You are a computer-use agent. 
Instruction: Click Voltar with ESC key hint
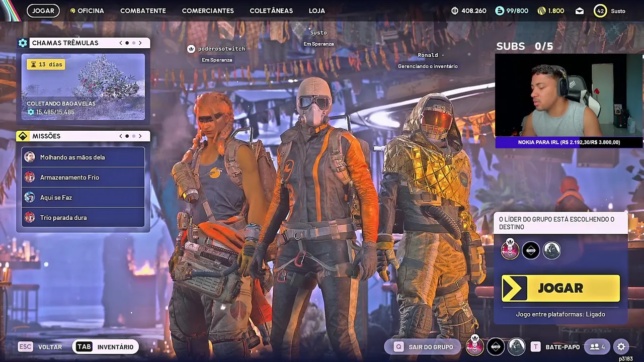coord(40,347)
